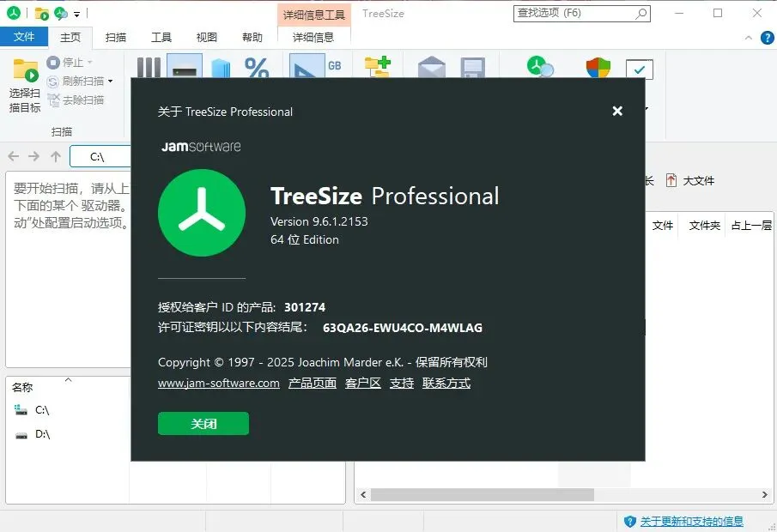Screen dimensions: 777x532
Task: Focus the 查找选项 (F6) search field
Action: click(x=582, y=14)
